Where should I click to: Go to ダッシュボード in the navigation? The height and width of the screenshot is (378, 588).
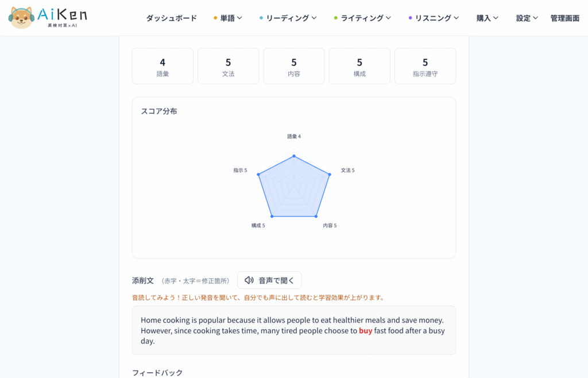[171, 18]
